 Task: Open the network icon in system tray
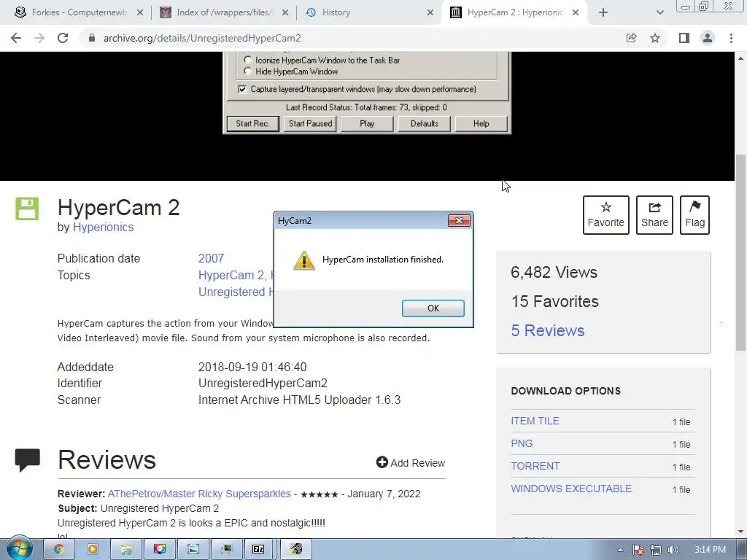pyautogui.click(x=656, y=550)
